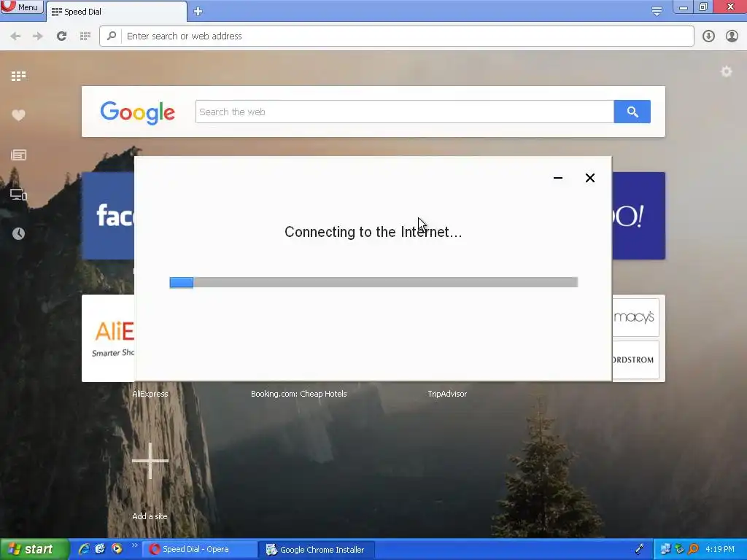
Task: Click the pen tray icon
Action: point(639,550)
